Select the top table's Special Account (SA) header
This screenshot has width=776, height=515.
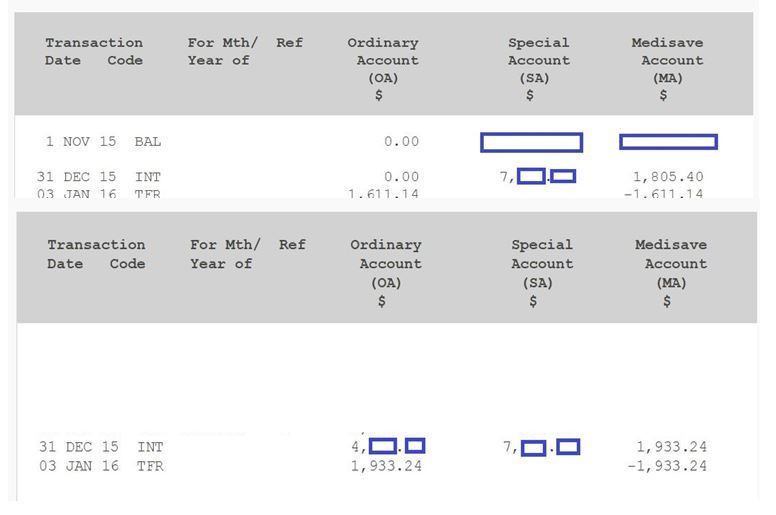(x=538, y=69)
